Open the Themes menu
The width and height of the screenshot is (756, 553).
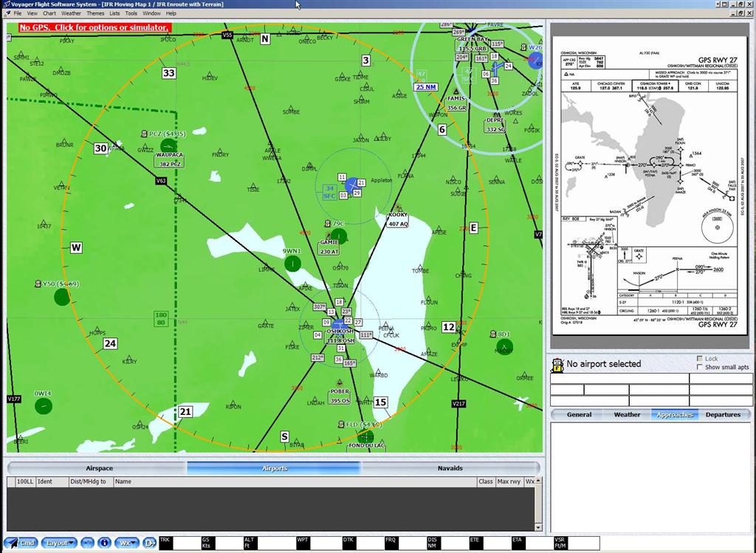point(95,13)
